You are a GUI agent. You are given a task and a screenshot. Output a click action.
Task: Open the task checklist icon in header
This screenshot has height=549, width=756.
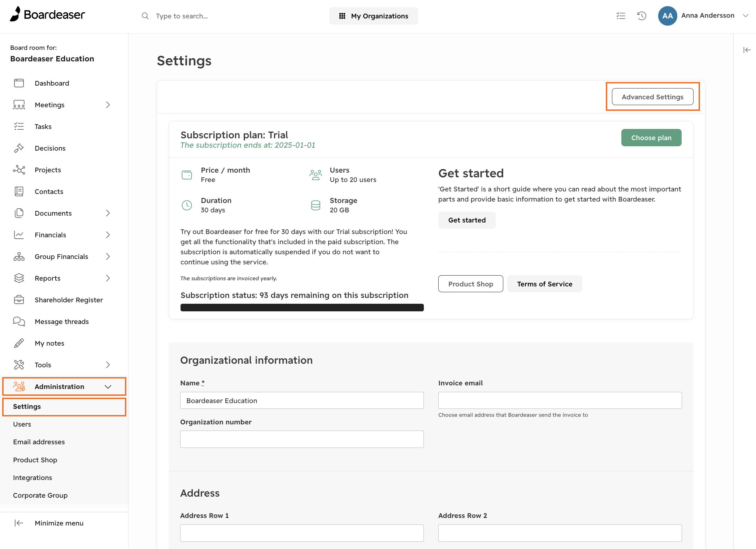click(621, 16)
